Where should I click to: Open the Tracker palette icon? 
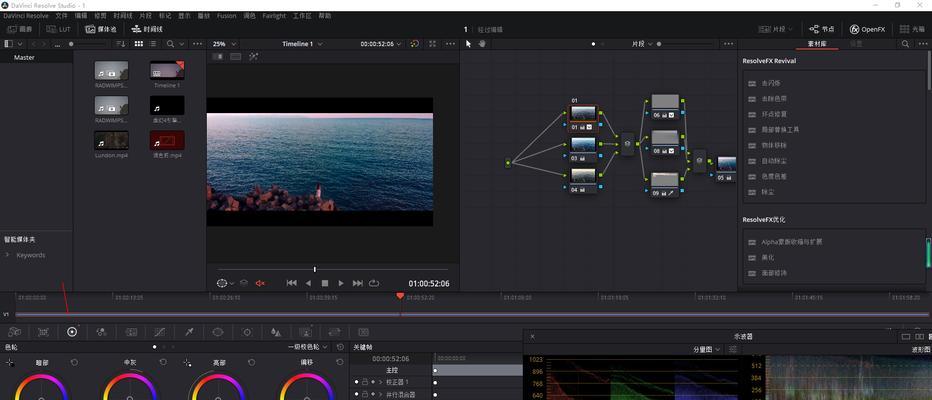click(x=247, y=332)
